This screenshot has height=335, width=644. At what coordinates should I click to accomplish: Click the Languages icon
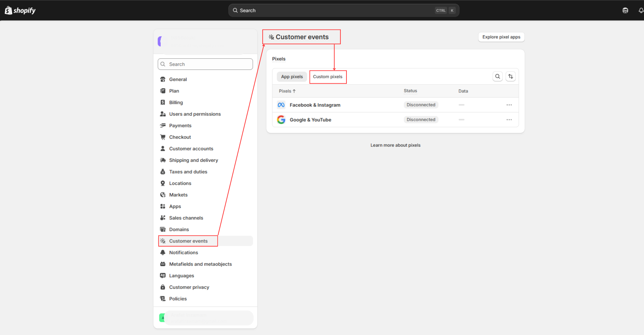pyautogui.click(x=163, y=276)
